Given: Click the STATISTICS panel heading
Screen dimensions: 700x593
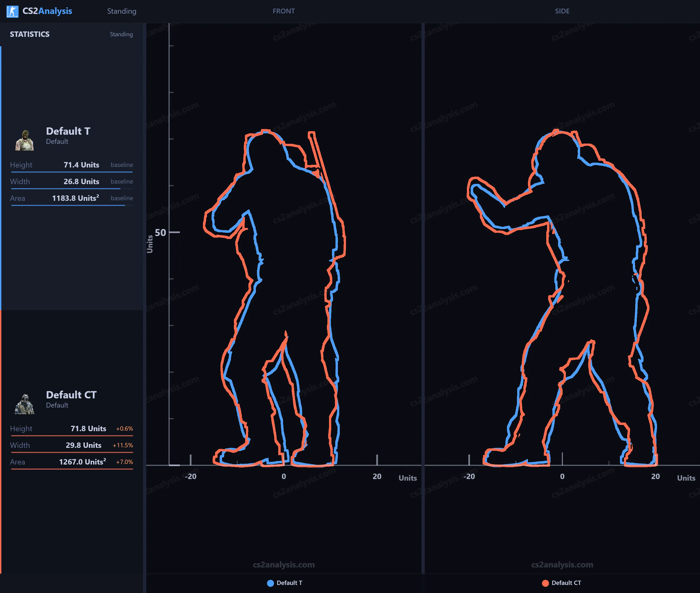Looking at the screenshot, I should [30, 34].
